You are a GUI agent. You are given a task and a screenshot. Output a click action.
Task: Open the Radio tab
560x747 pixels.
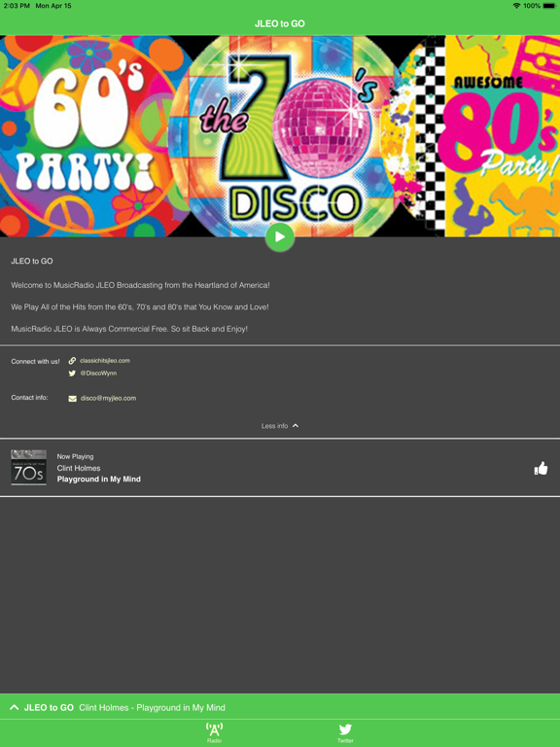click(x=214, y=732)
